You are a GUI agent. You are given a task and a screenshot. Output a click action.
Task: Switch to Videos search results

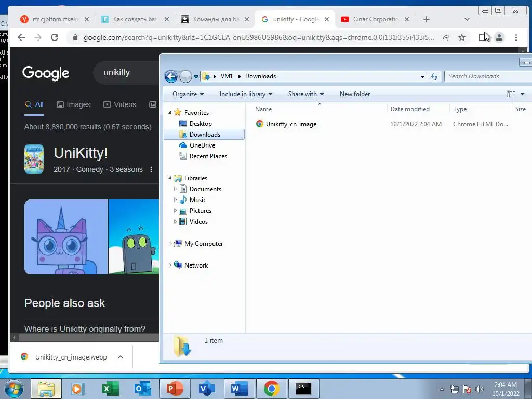pos(120,104)
